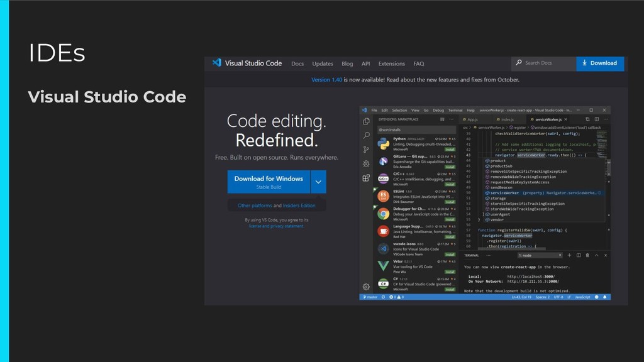The image size is (644, 362).
Task: Click the clear extensions list icon in the Marketplace header
Action: point(442,119)
